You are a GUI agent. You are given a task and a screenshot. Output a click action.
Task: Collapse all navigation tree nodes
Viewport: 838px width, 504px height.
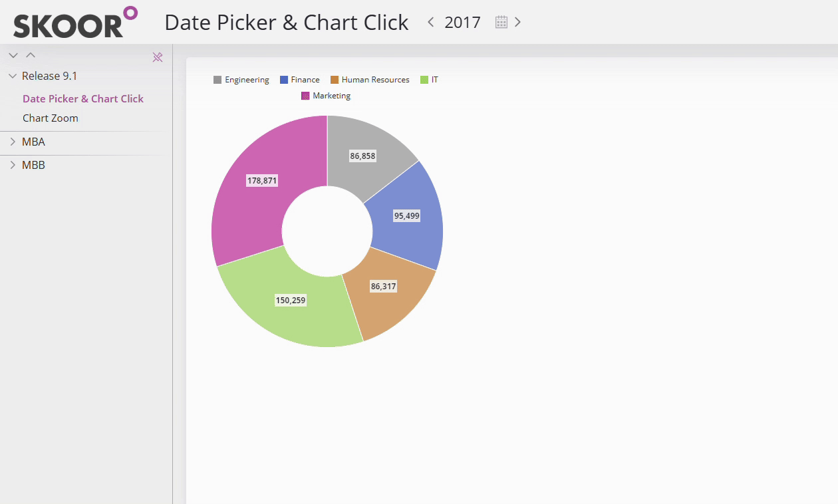31,56
